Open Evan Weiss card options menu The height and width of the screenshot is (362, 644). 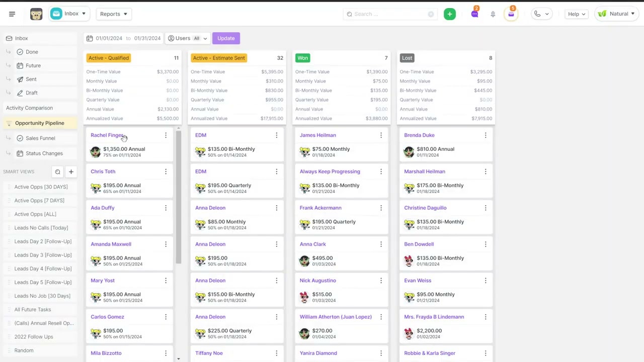(486, 281)
